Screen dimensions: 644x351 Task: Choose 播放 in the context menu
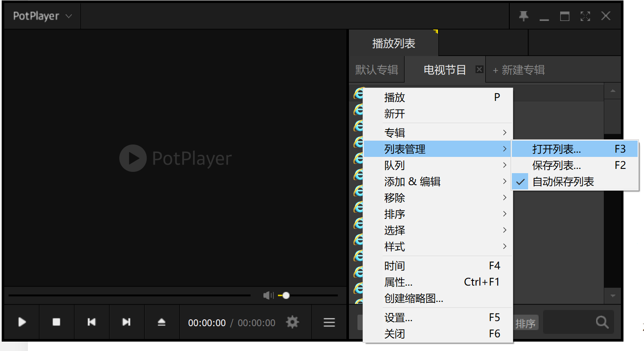[x=437, y=97]
